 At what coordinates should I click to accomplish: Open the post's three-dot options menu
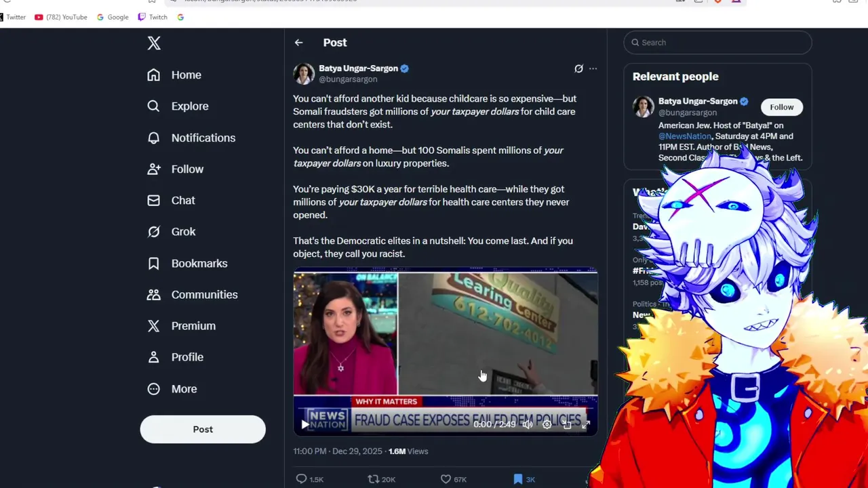pyautogui.click(x=593, y=68)
